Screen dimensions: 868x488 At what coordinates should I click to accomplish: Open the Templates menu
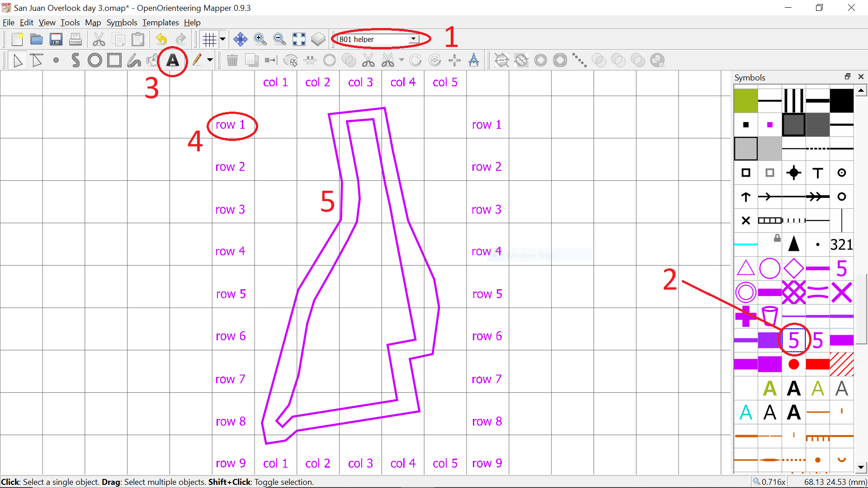tap(160, 22)
